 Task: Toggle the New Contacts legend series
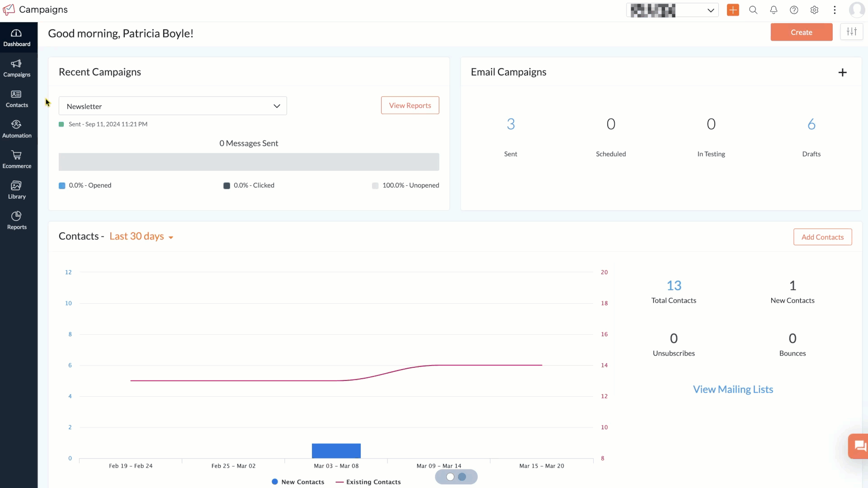pyautogui.click(x=298, y=482)
